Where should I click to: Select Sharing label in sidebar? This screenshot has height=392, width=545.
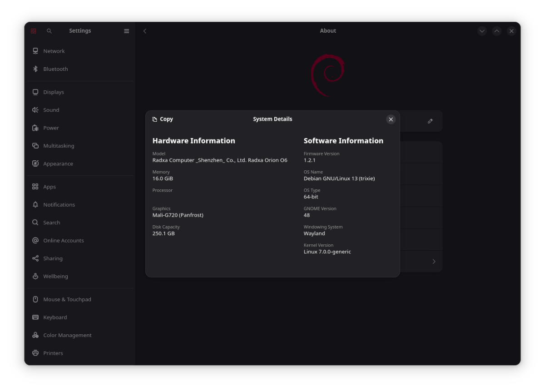53,258
